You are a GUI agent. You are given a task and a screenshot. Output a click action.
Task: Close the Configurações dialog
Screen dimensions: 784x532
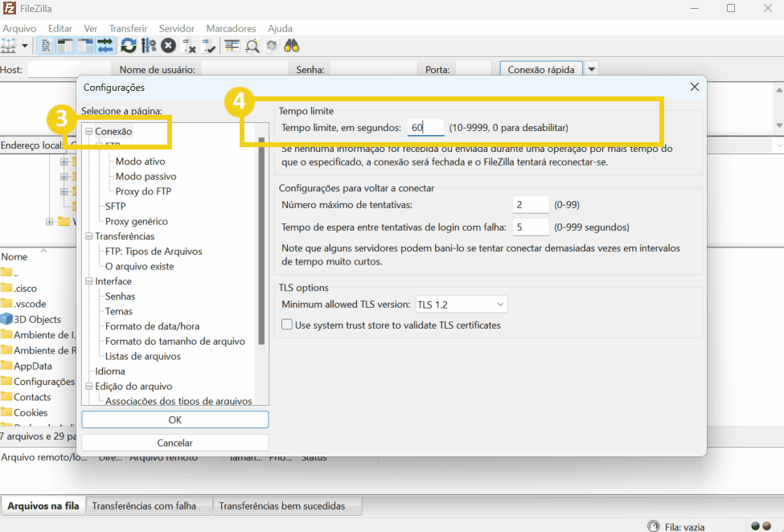(x=695, y=87)
